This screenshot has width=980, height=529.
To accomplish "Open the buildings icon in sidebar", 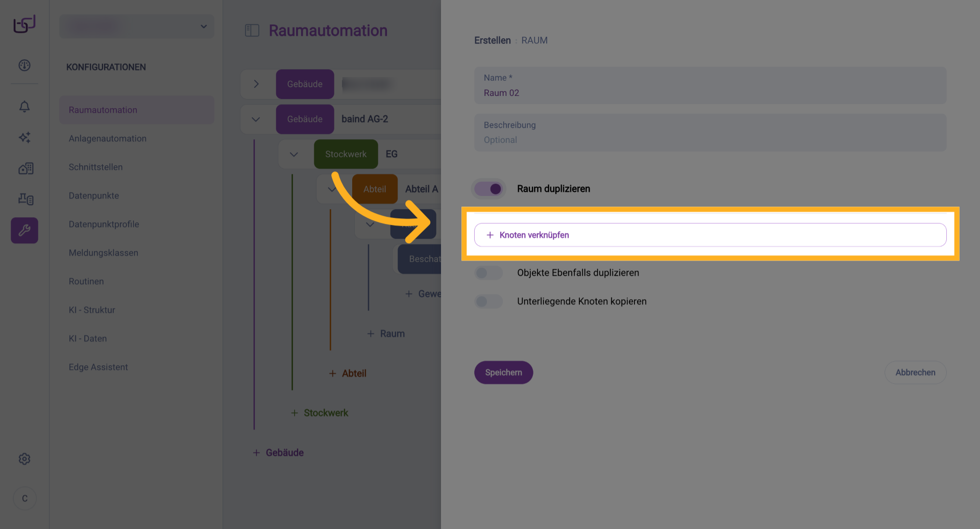I will coord(26,168).
